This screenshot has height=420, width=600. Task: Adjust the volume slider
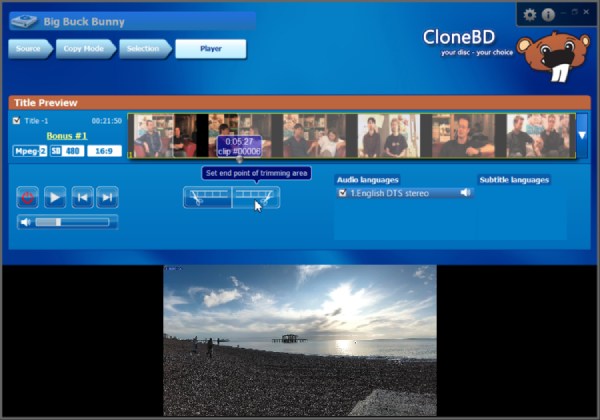click(72, 222)
